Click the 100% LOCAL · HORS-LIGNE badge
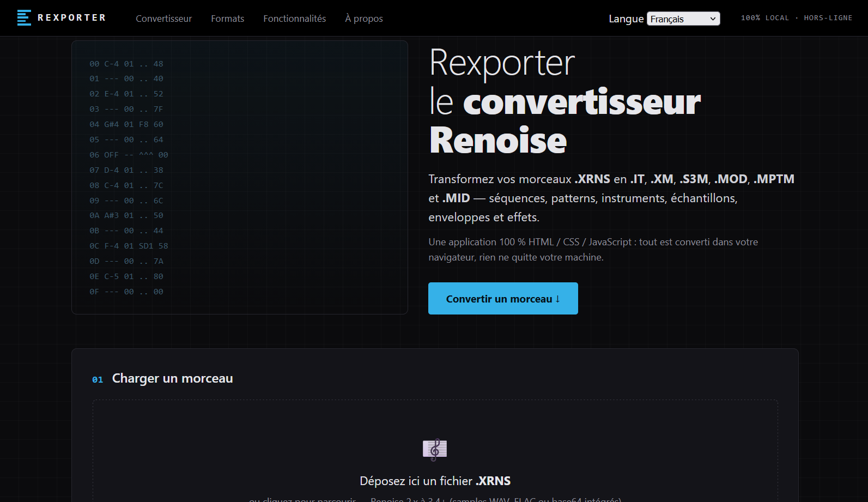Viewport: 868px width, 502px height. click(796, 18)
